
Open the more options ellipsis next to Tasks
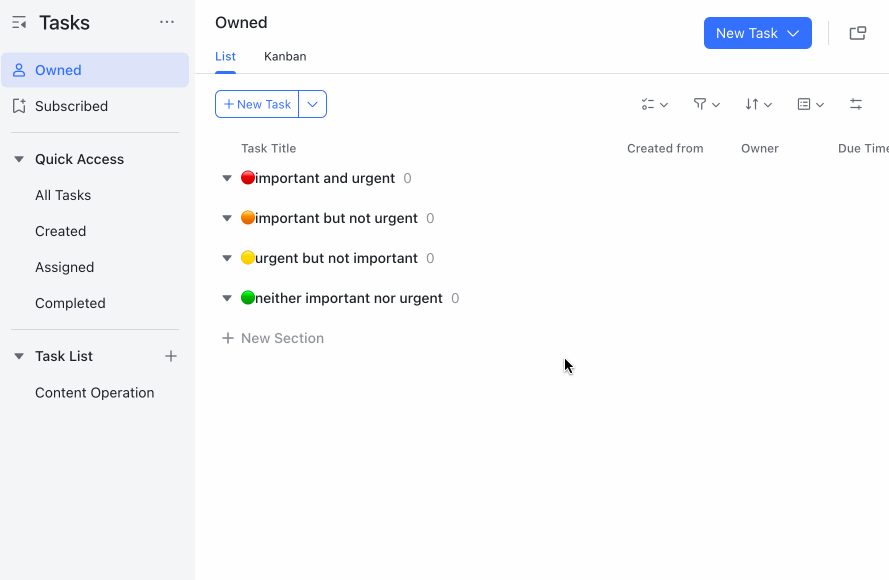(166, 22)
